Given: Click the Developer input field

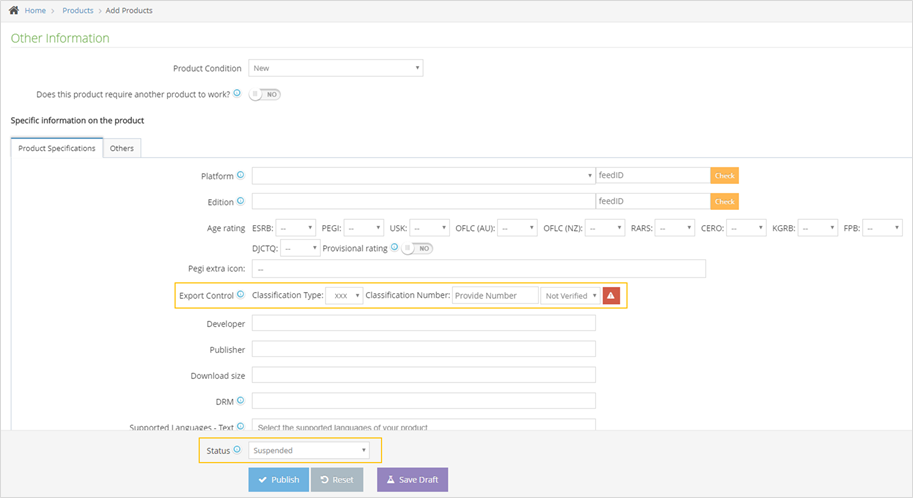Looking at the screenshot, I should point(423,323).
